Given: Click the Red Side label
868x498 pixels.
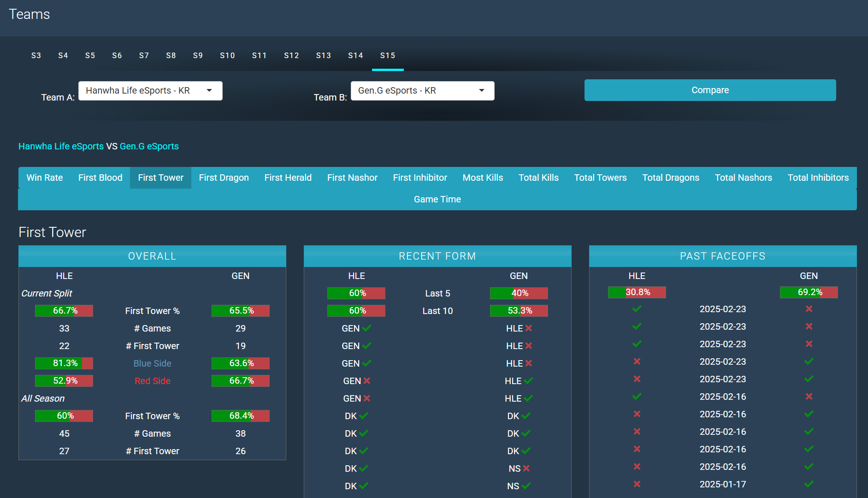Looking at the screenshot, I should coord(153,381).
